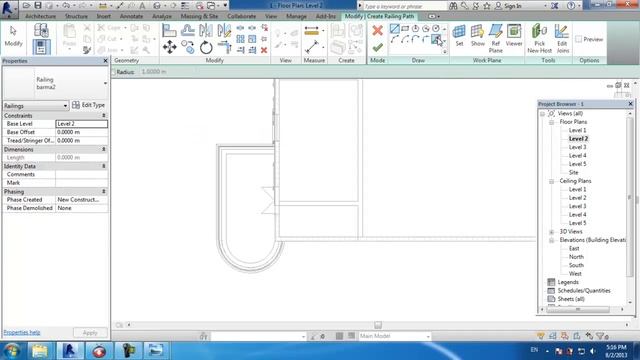Image resolution: width=640 pixels, height=360 pixels.
Task: Collapse the Constraints section
Action: [104, 116]
